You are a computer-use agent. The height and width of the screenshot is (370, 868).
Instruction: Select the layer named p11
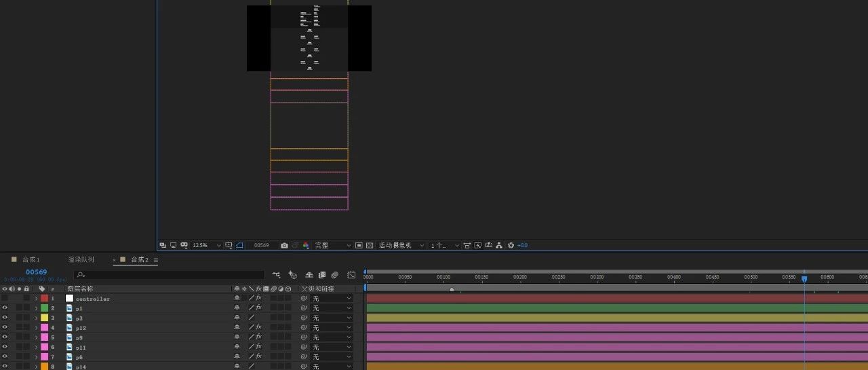point(81,347)
